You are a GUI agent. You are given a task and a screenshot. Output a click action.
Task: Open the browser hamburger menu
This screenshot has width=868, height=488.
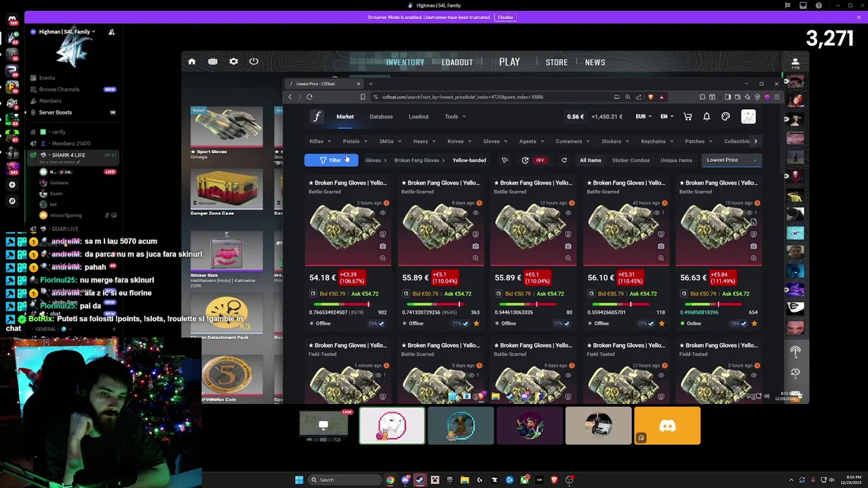coord(776,97)
